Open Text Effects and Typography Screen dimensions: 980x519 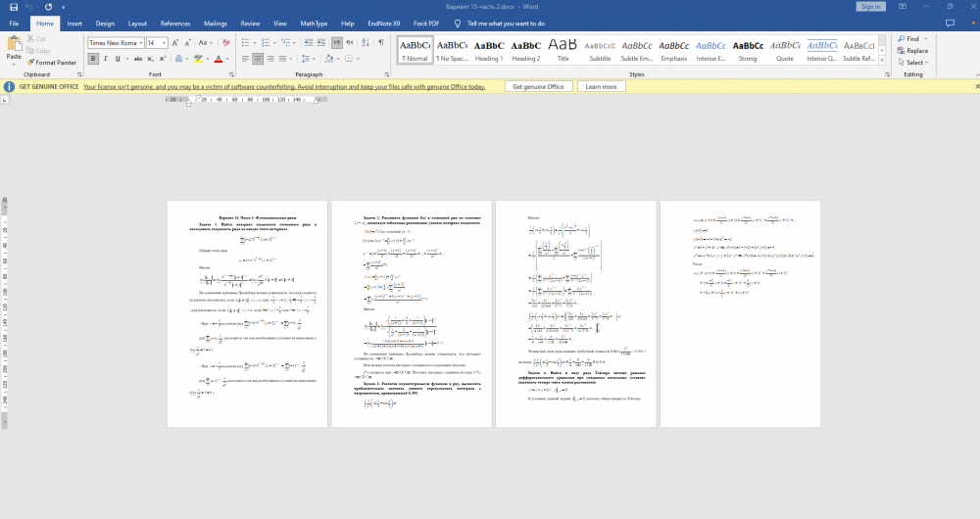coord(178,59)
